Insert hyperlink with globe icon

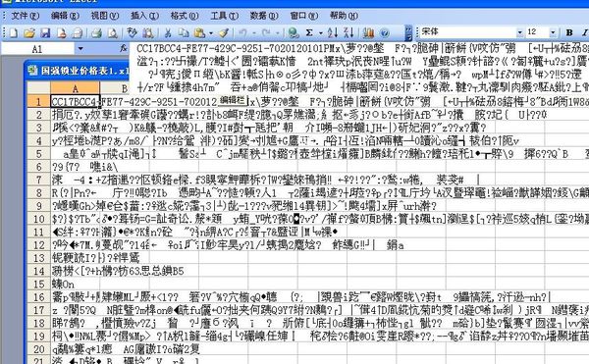point(293,33)
